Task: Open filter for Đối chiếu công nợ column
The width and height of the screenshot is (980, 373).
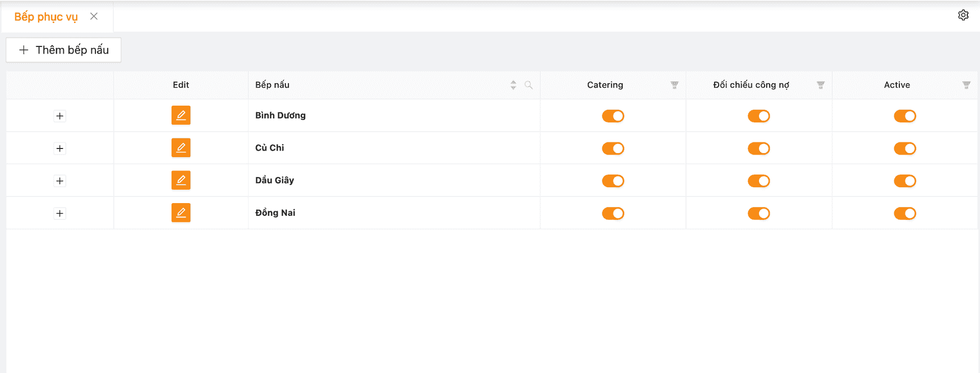Action: pos(820,85)
